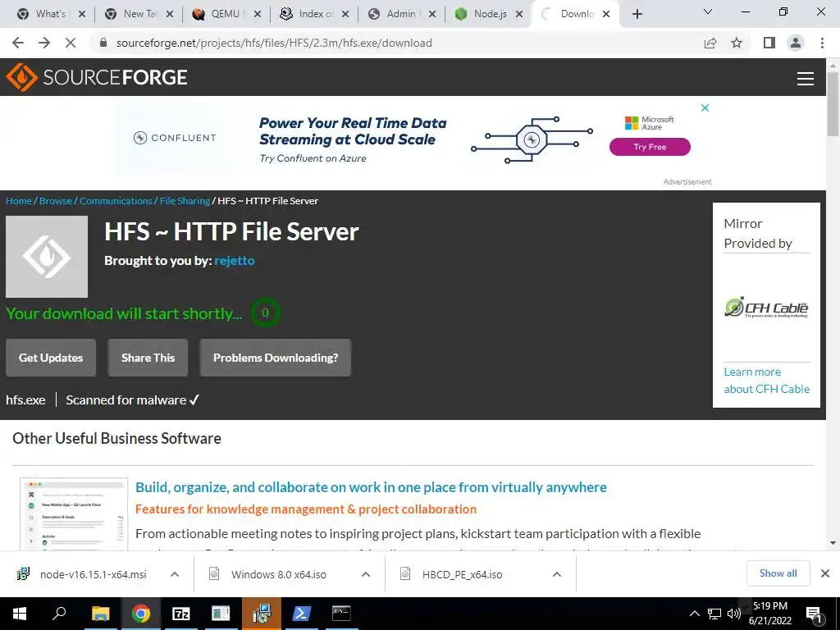Click the Share This button
This screenshot has width=840, height=630.
148,358
